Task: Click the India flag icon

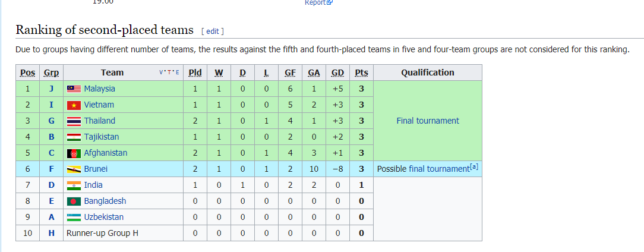Action: coord(74,185)
